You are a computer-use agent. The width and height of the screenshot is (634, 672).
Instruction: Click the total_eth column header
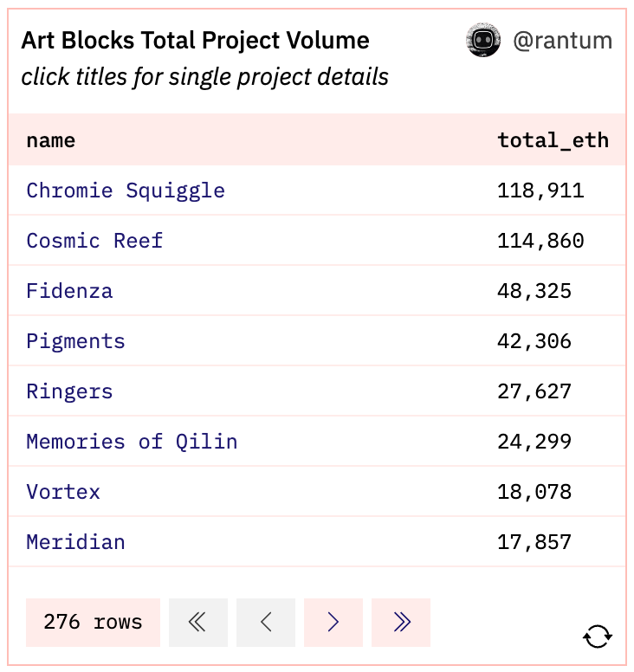[x=553, y=140]
